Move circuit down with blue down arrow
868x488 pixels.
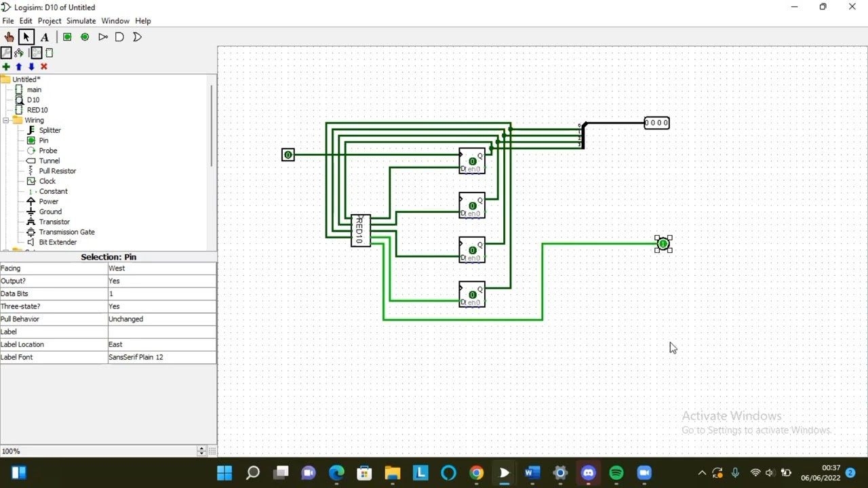[31, 66]
